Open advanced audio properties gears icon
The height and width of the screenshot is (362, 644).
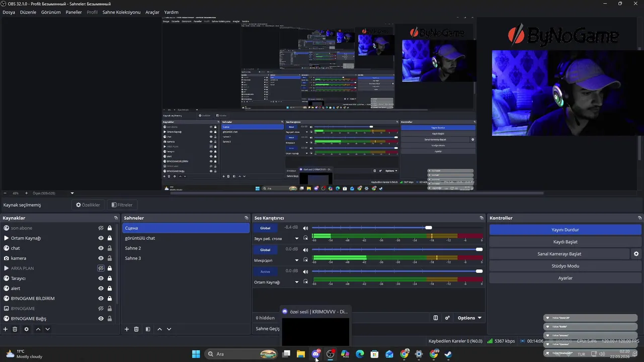447,318
